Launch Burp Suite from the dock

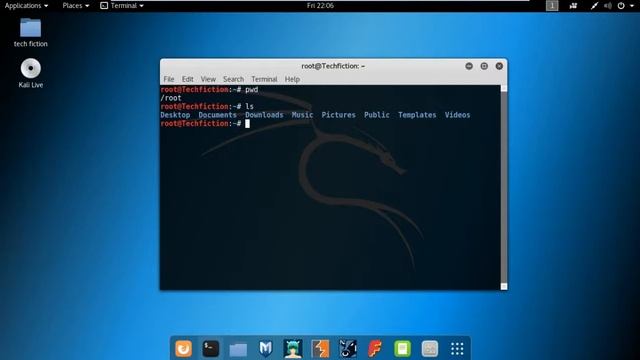click(320, 349)
